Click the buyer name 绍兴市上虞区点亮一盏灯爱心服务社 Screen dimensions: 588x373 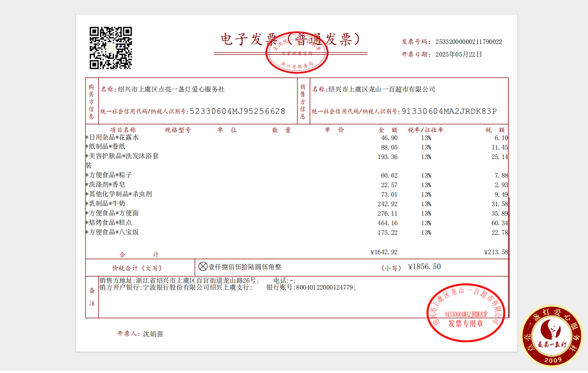pyautogui.click(x=171, y=89)
